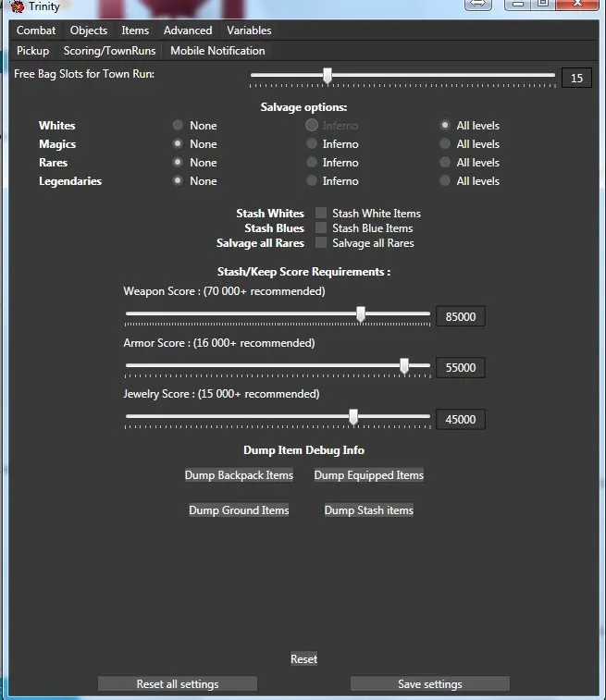Click the Dump Stash items button
The height and width of the screenshot is (700, 606).
368,510
